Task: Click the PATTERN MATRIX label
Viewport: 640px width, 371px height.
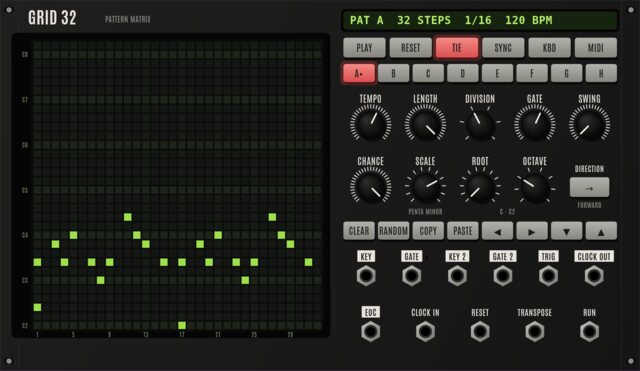Action: pyautogui.click(x=127, y=19)
